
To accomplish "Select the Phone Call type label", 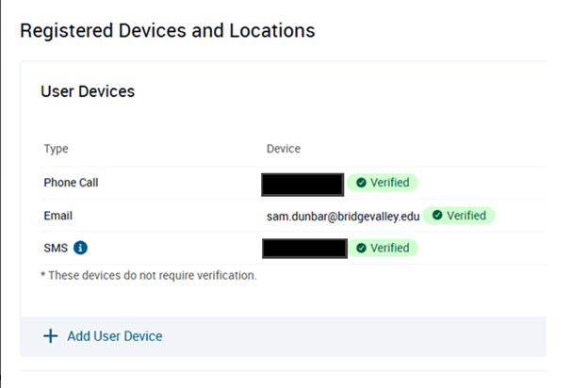I will coord(71,183).
